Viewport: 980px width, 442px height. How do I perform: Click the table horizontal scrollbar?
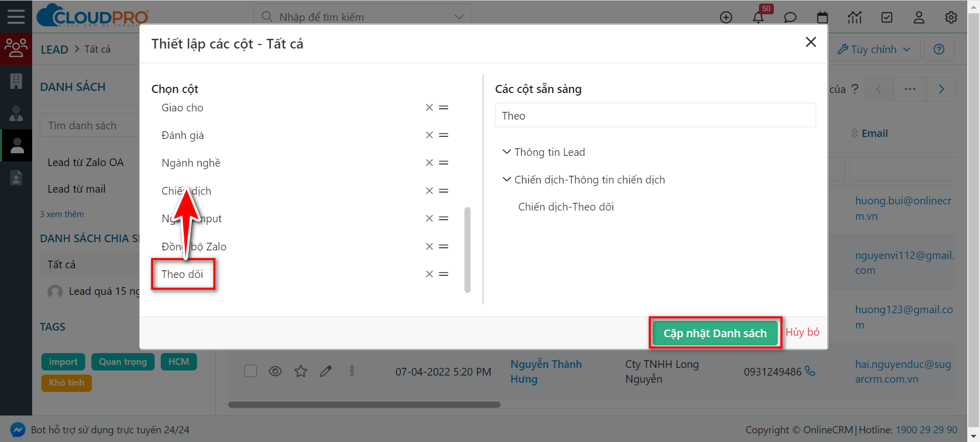(364, 405)
